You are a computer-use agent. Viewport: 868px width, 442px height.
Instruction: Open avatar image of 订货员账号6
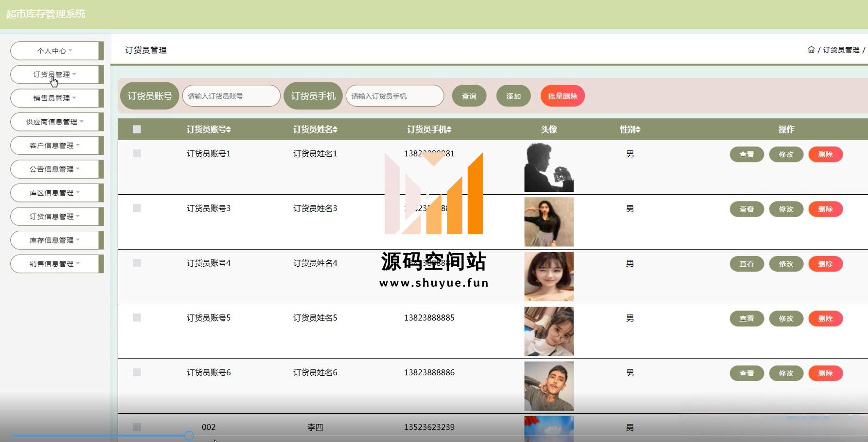tap(549, 386)
